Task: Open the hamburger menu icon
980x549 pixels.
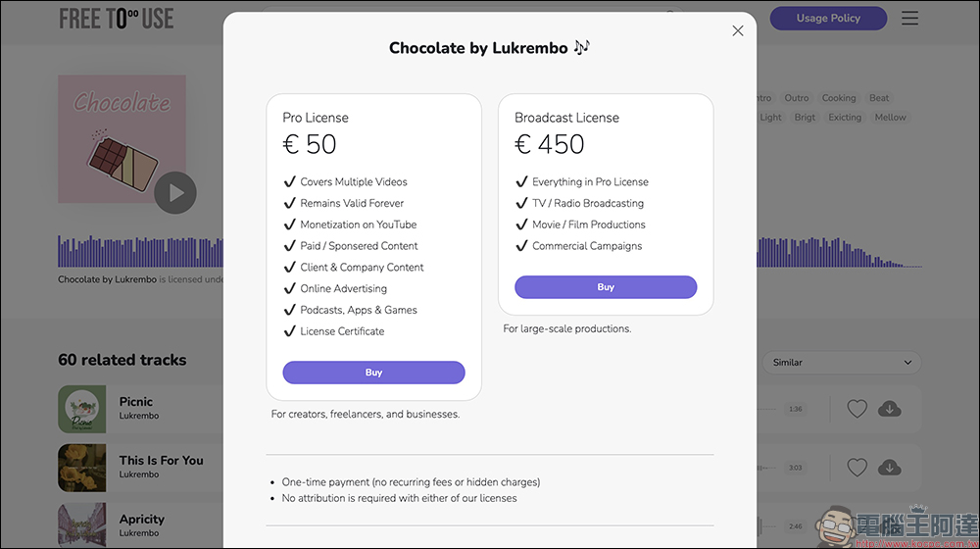Action: [x=910, y=18]
